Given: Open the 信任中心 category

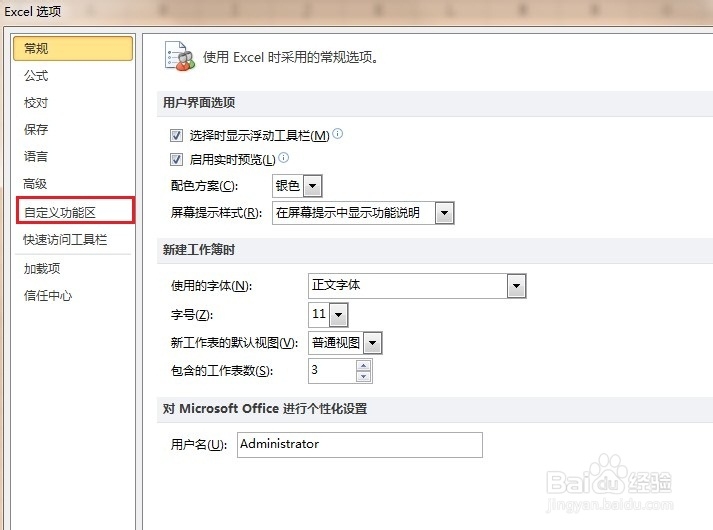Looking at the screenshot, I should point(48,295).
